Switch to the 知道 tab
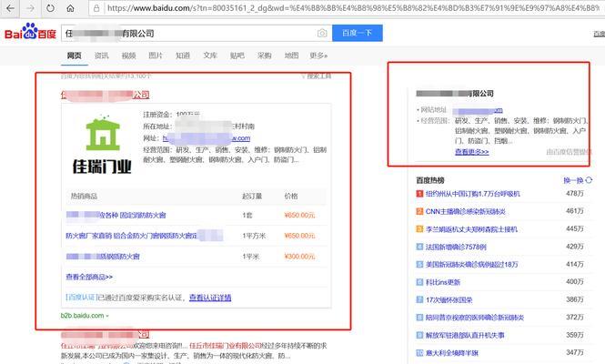605x364 pixels. 183,56
